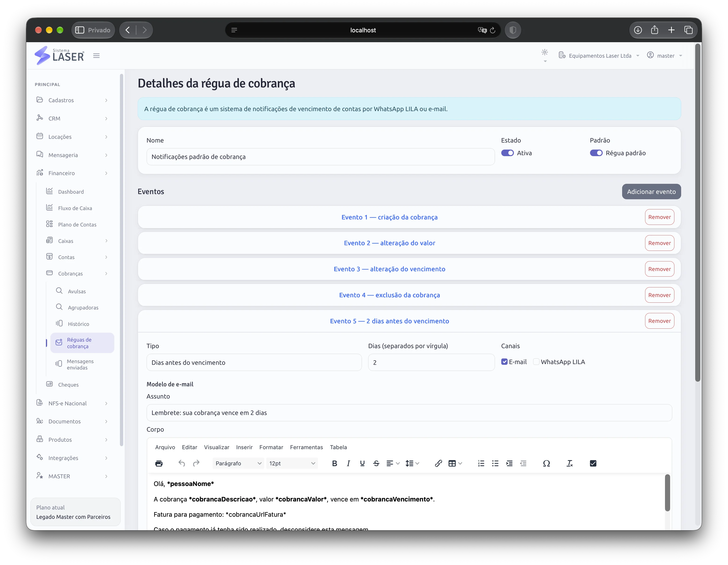Enable the WhatsApp LILA channel checkbox
728x565 pixels.
point(536,362)
